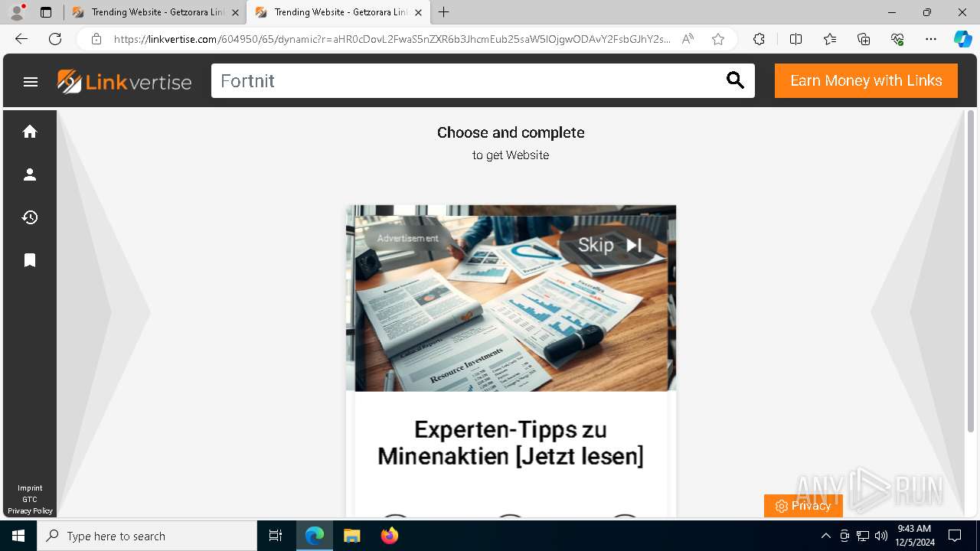Open Read aloud in address bar
The image size is (980, 551).
pyautogui.click(x=688, y=39)
